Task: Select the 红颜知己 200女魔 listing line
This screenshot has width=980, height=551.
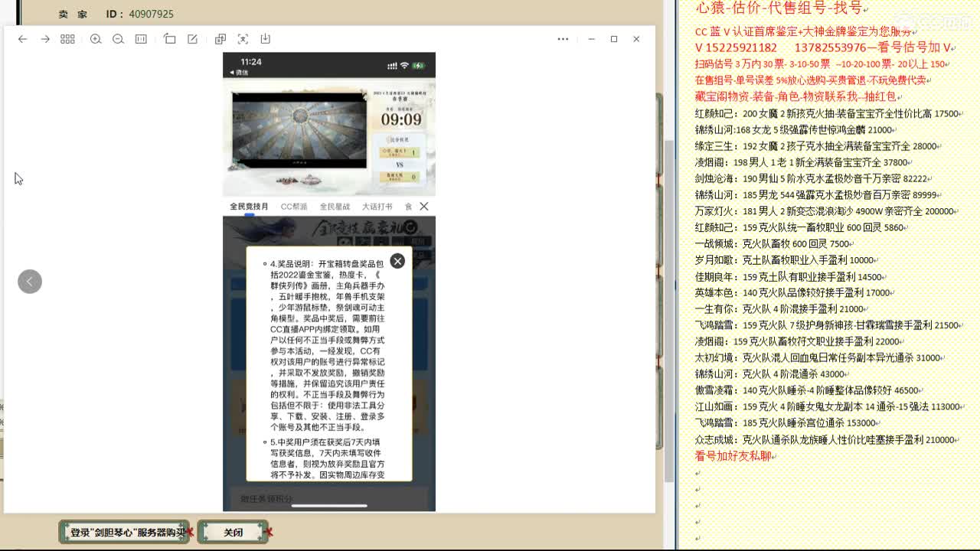Action: pyautogui.click(x=827, y=113)
